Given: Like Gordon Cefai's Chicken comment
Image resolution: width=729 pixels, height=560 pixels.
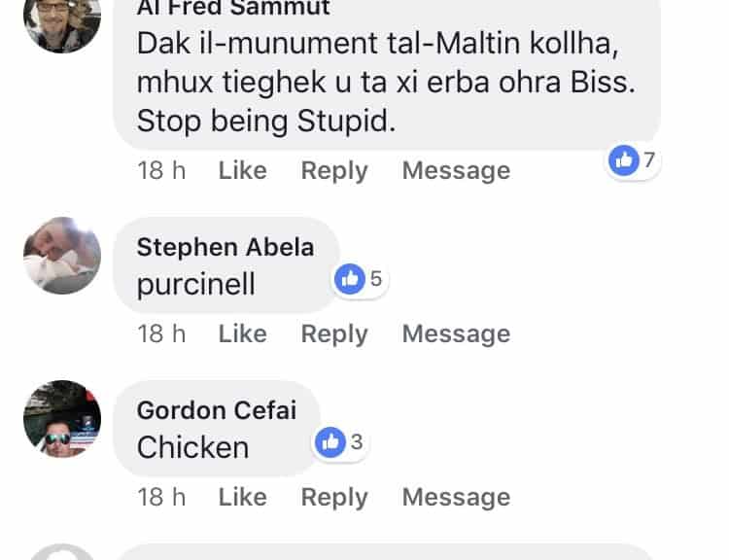Looking at the screenshot, I should click(x=242, y=497).
